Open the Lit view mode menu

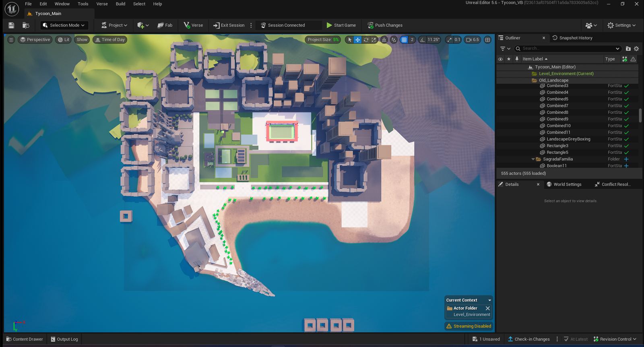(64, 40)
